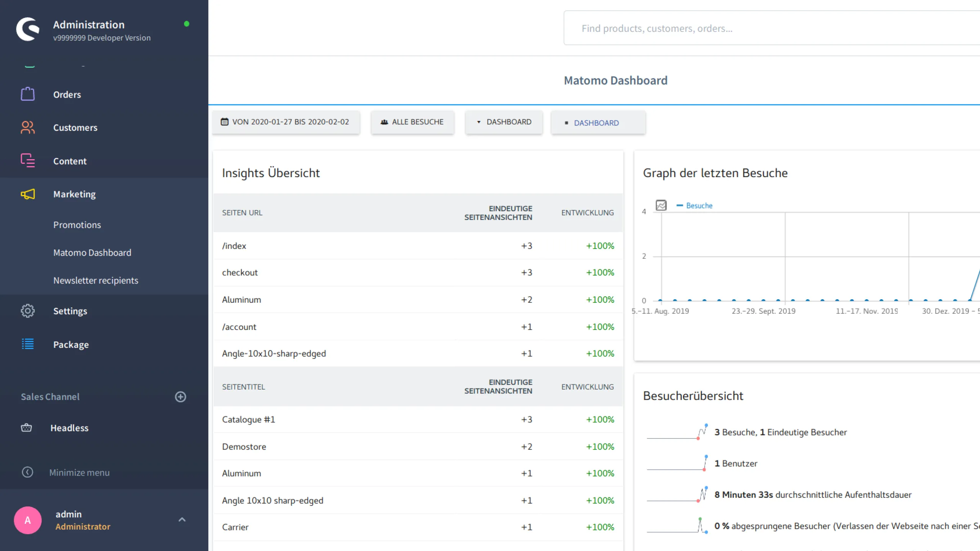This screenshot has width=980, height=551.
Task: Click the Sales Channel section label
Action: click(x=50, y=397)
